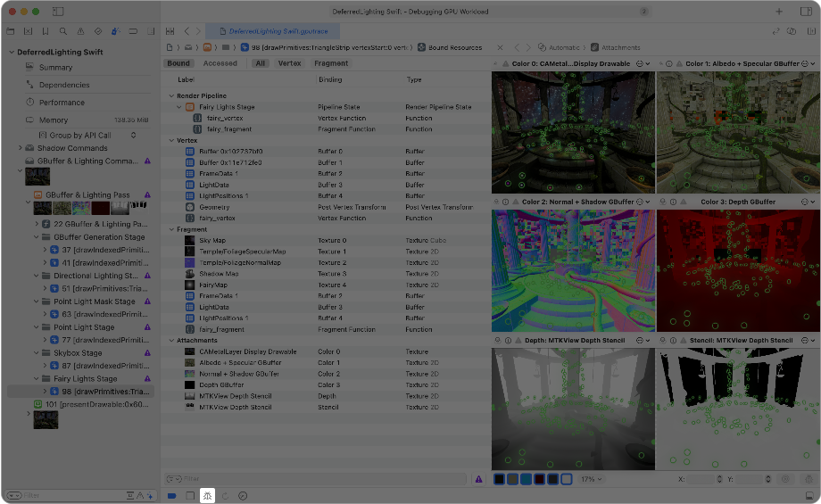Screen dimensions: 821x504
Task: Open the Find navigator magnifier icon
Action: coord(63,31)
